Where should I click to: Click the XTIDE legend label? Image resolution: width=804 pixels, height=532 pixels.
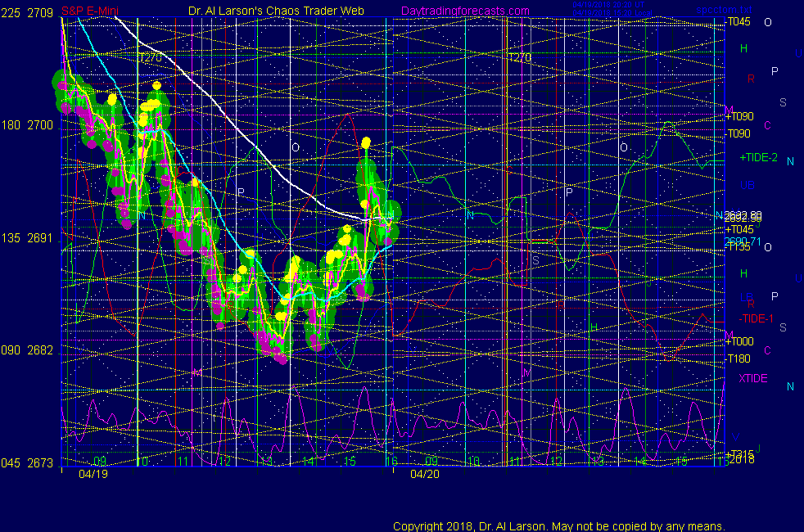pyautogui.click(x=752, y=378)
